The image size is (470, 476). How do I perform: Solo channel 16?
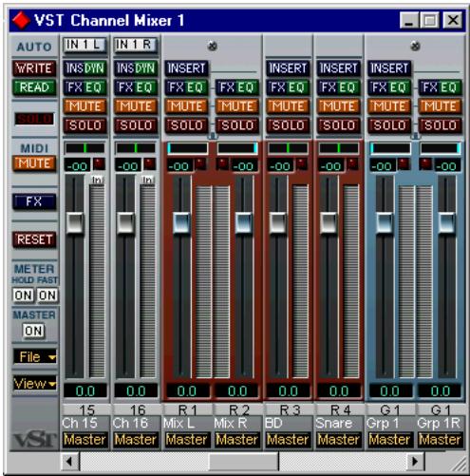[x=136, y=125]
